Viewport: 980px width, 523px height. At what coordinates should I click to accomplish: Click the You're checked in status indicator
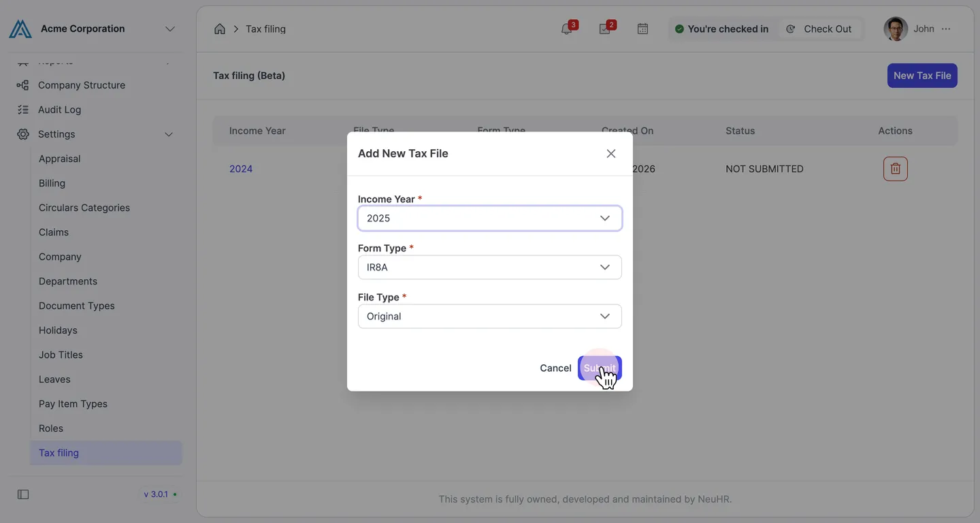tap(721, 29)
